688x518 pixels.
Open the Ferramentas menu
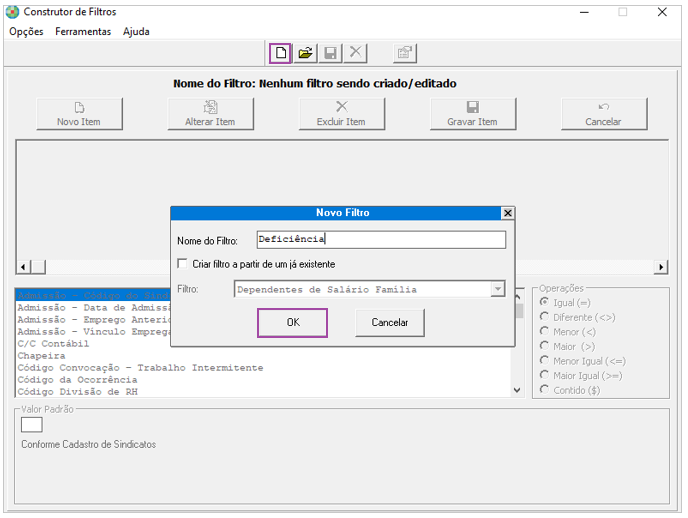point(83,32)
